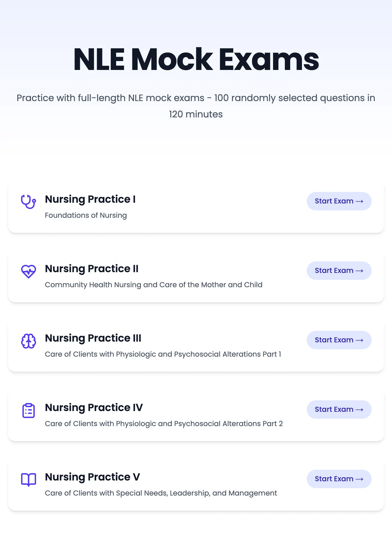Select the Nursing Practice V heading
Image resolution: width=392 pixels, height=553 pixels.
(x=92, y=477)
